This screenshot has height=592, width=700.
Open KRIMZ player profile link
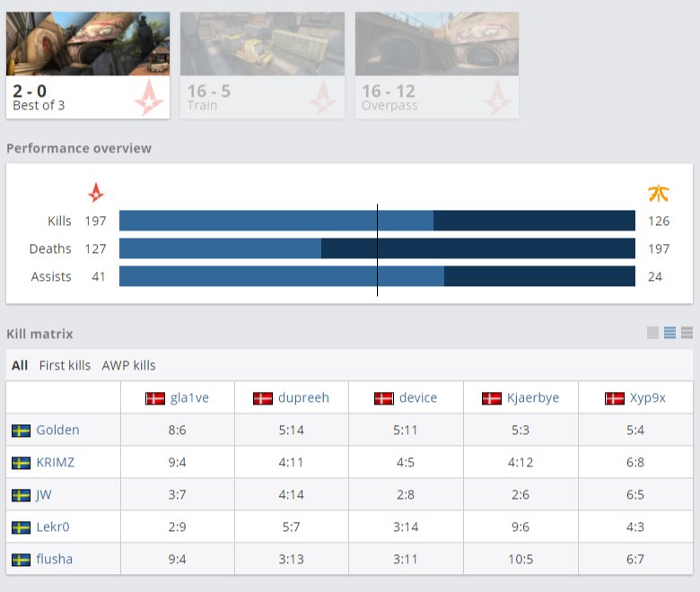pyautogui.click(x=56, y=462)
